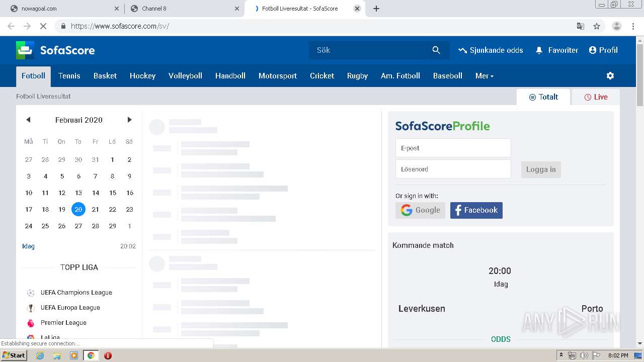Select the Am. Fotboll tab
The width and height of the screenshot is (644, 362).
(x=400, y=75)
